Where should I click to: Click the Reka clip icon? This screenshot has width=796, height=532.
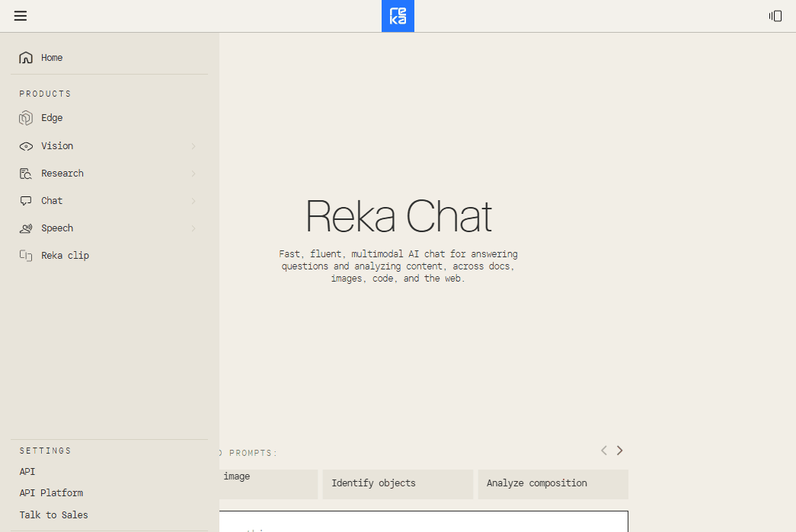(25, 255)
